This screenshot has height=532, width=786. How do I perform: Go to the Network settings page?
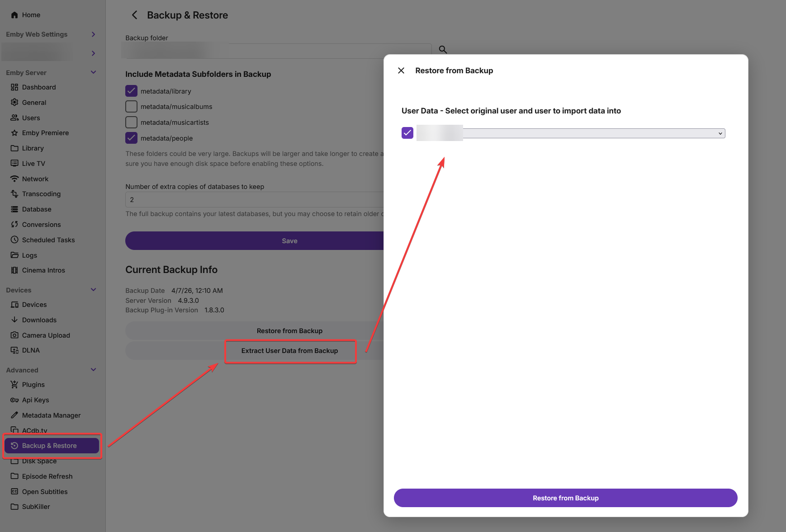pyautogui.click(x=35, y=179)
